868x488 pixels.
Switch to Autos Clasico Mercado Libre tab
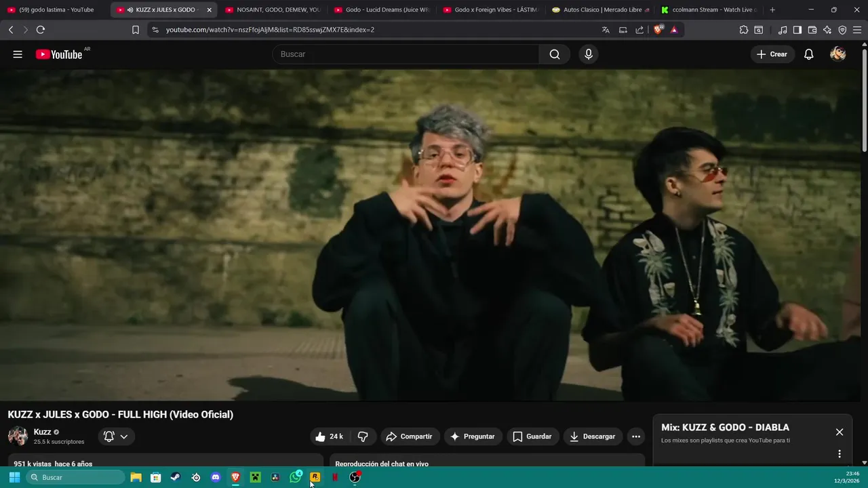[x=600, y=10]
